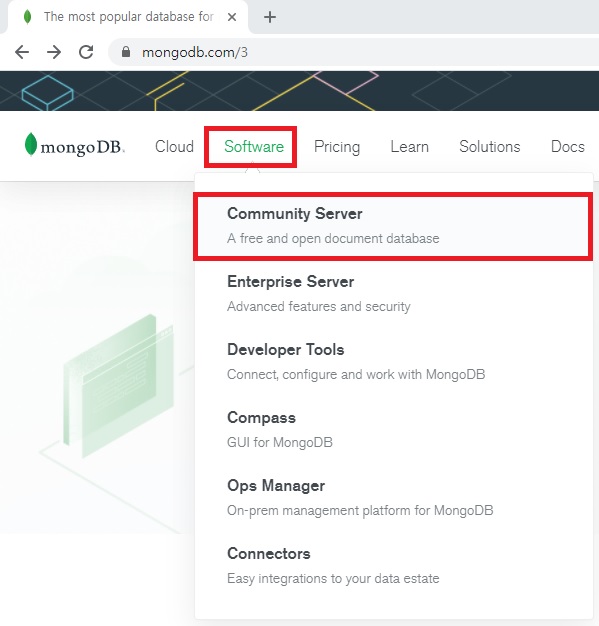Go back with the browser back arrow
Viewport: 599px width, 626px height.
tap(22, 52)
